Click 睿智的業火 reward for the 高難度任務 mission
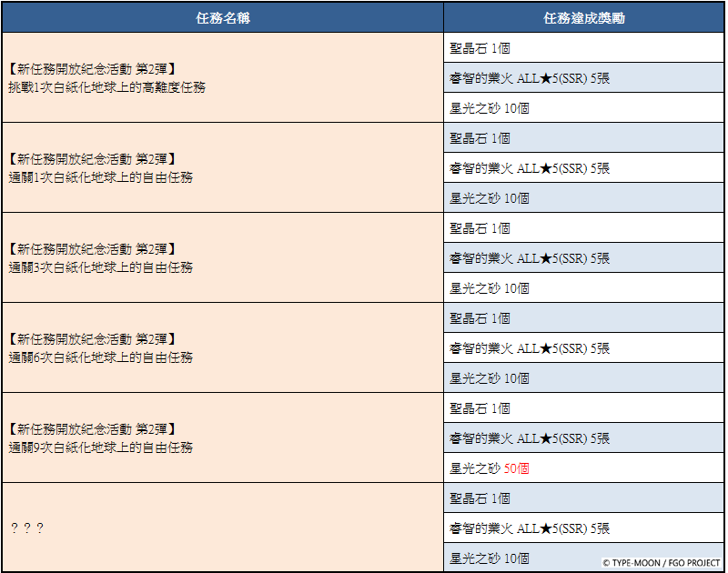The height and width of the screenshot is (573, 728). click(530, 78)
